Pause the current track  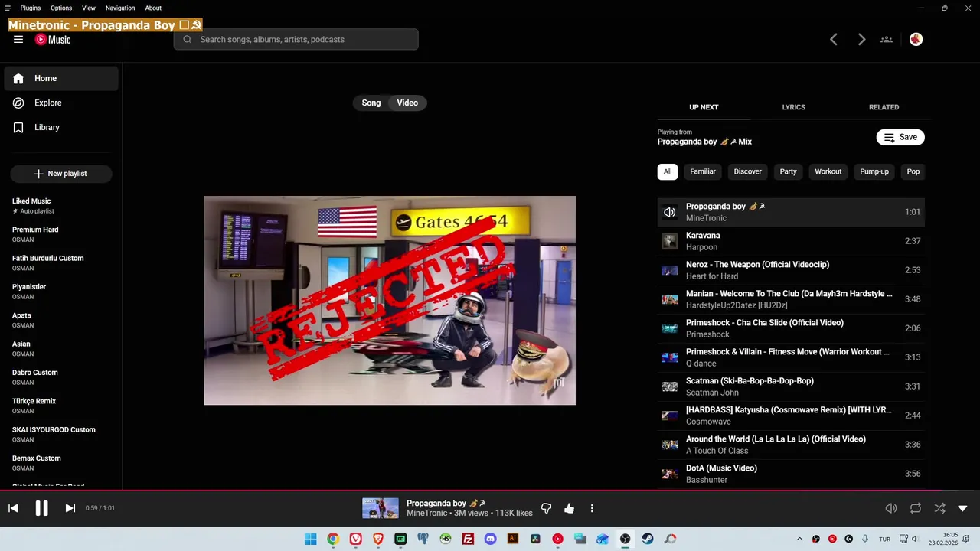41,508
